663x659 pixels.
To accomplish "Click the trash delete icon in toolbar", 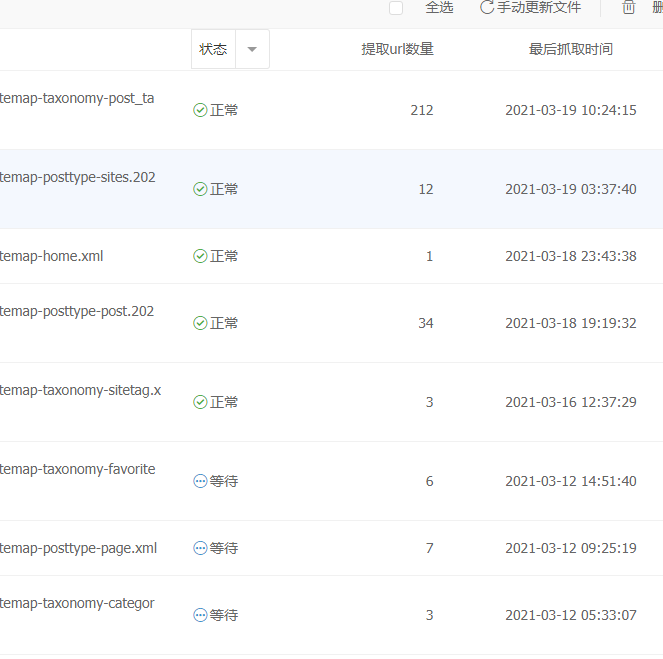I will point(629,8).
